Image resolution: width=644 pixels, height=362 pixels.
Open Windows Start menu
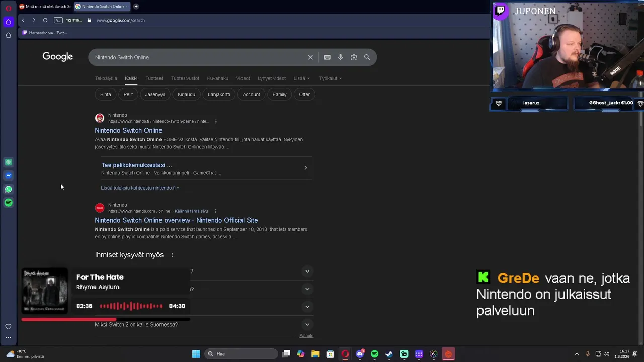click(x=196, y=354)
